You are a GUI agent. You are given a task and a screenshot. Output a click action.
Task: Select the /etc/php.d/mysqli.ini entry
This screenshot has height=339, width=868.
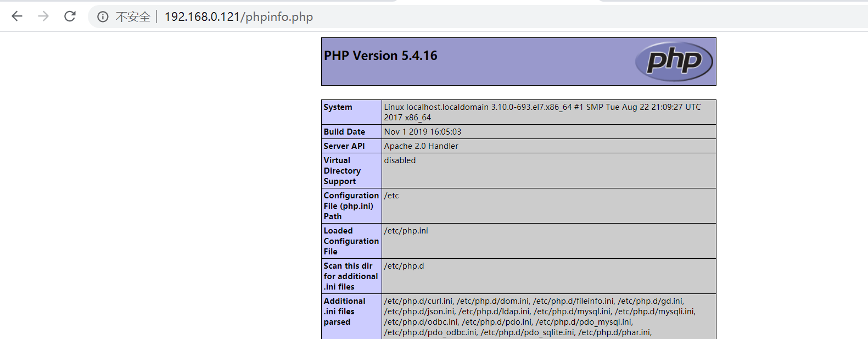[655, 312]
